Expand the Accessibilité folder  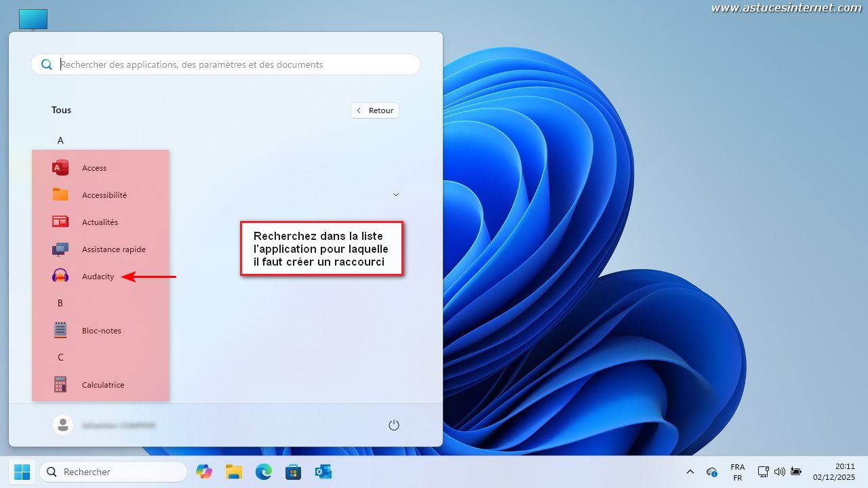(104, 195)
